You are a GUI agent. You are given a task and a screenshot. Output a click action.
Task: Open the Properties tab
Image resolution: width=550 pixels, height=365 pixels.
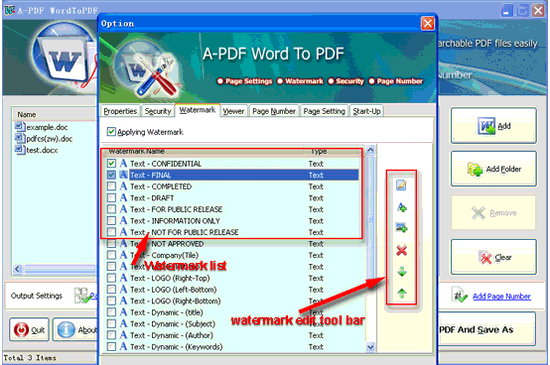[x=120, y=111]
